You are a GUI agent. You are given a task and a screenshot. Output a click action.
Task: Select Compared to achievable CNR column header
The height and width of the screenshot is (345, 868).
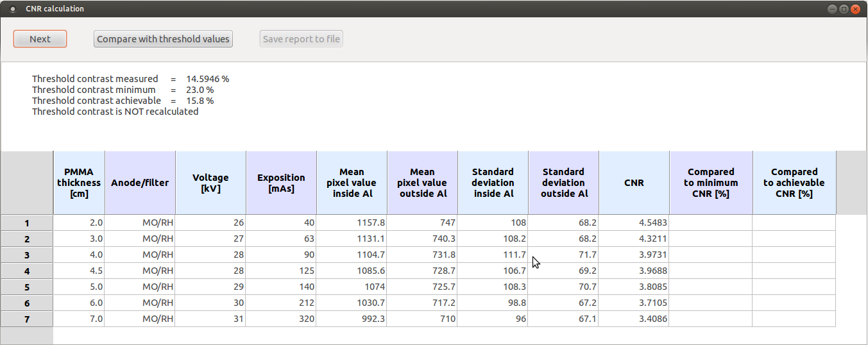point(794,183)
